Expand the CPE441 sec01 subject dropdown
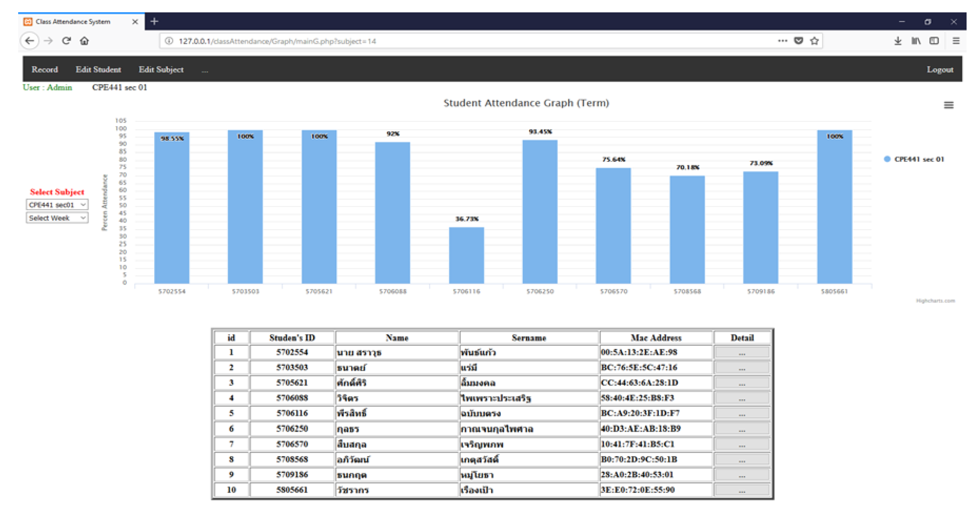The image size is (980, 509). pyautogui.click(x=57, y=205)
